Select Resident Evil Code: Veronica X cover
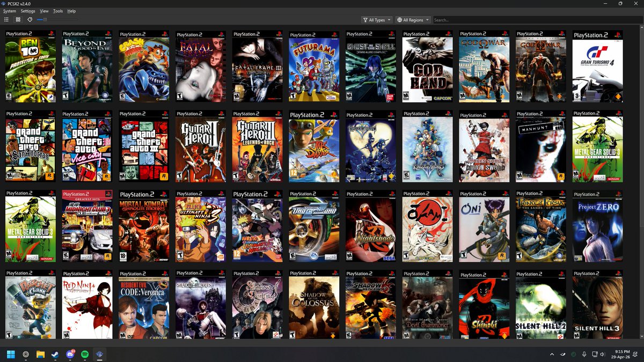Screen dimensions: 644x362 [x=144, y=305]
